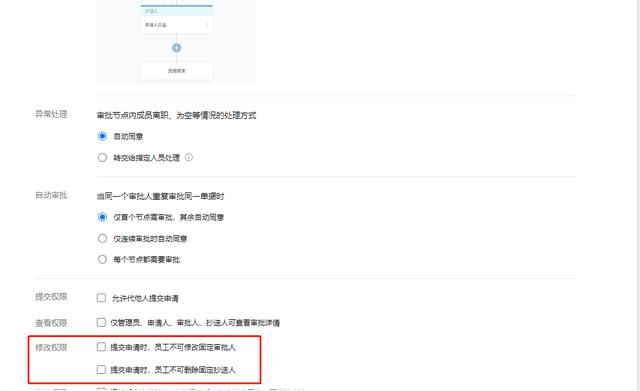Open the 申请人自选 node's chevron arrow
This screenshot has height=391, width=640.
coord(207,25)
